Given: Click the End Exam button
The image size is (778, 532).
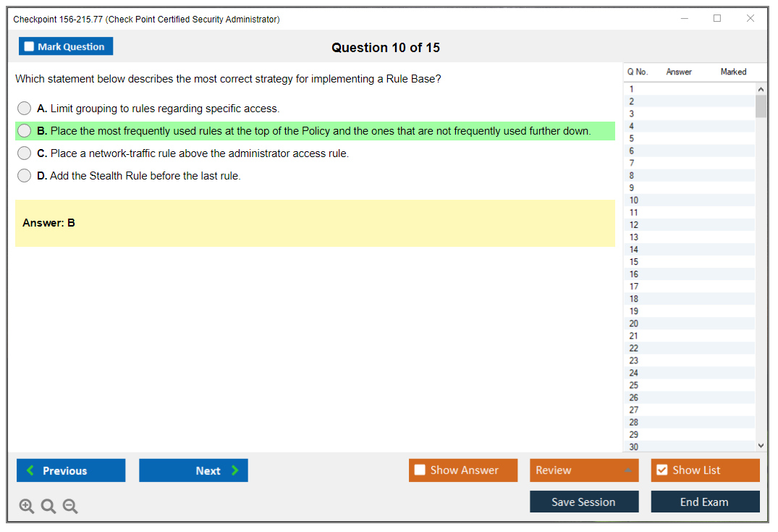Looking at the screenshot, I should pos(704,502).
